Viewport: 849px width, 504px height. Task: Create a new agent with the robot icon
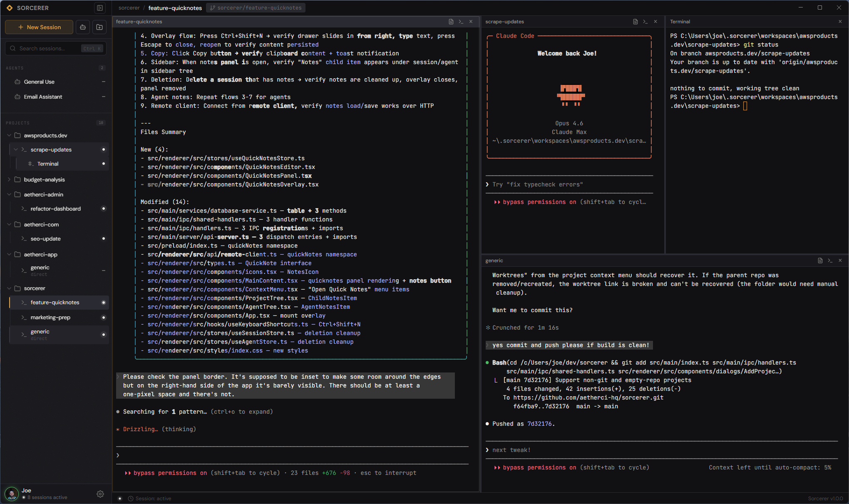click(82, 27)
